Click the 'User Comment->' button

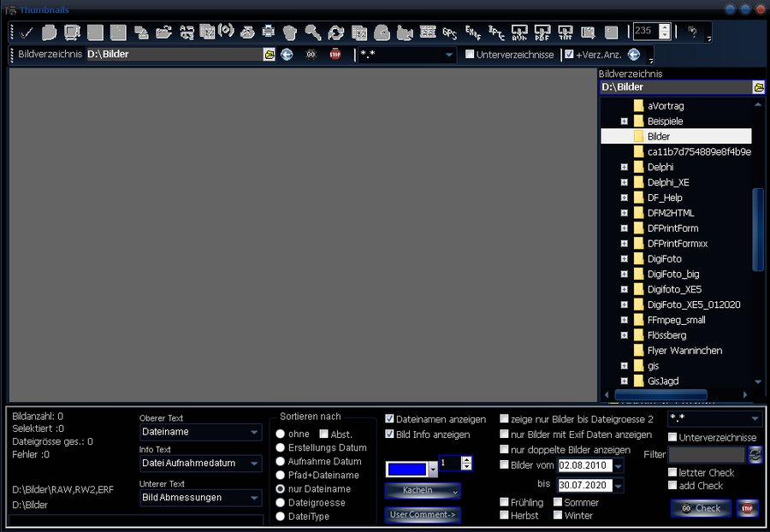coord(423,515)
